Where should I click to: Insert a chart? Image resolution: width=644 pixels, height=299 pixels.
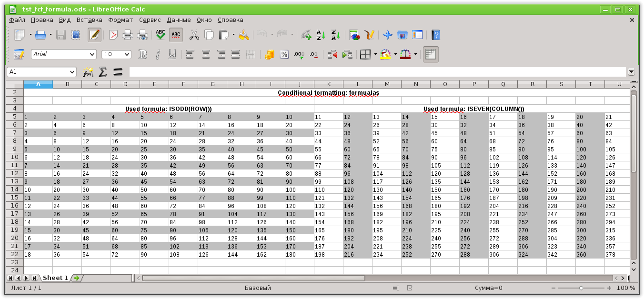354,35
